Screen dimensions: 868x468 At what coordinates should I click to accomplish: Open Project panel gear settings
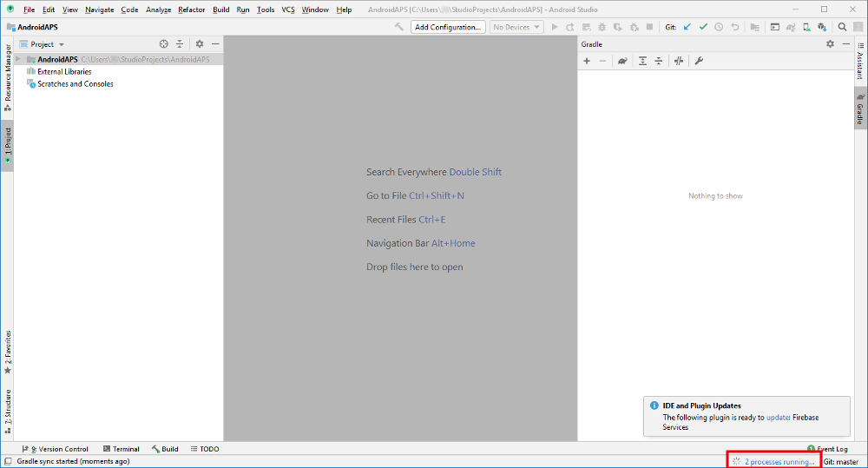click(x=200, y=43)
